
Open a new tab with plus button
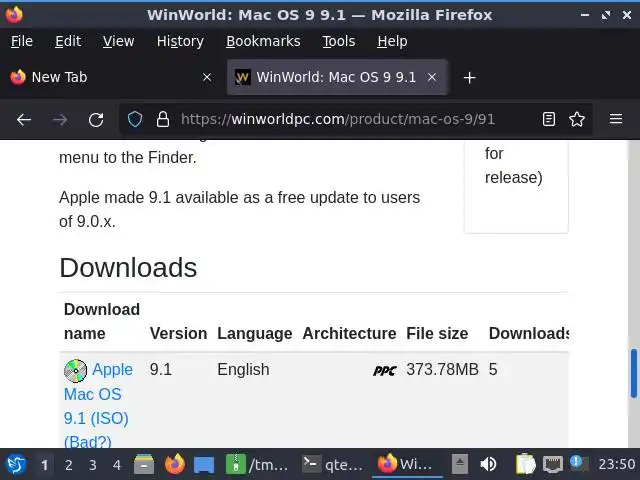[469, 78]
